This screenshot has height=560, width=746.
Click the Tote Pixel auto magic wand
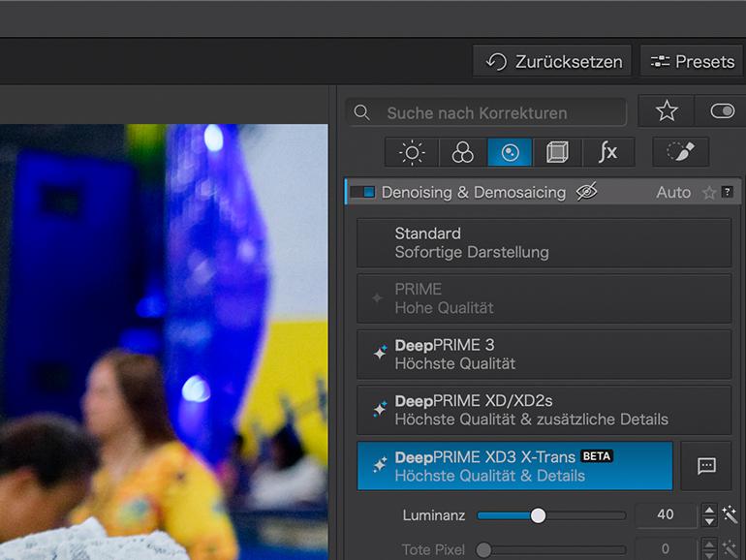[x=730, y=549]
